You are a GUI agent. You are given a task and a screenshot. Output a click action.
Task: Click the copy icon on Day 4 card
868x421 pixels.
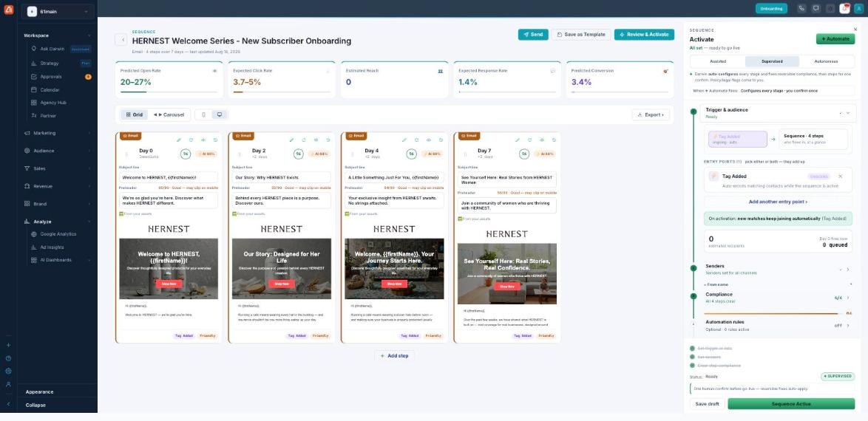[441, 140]
